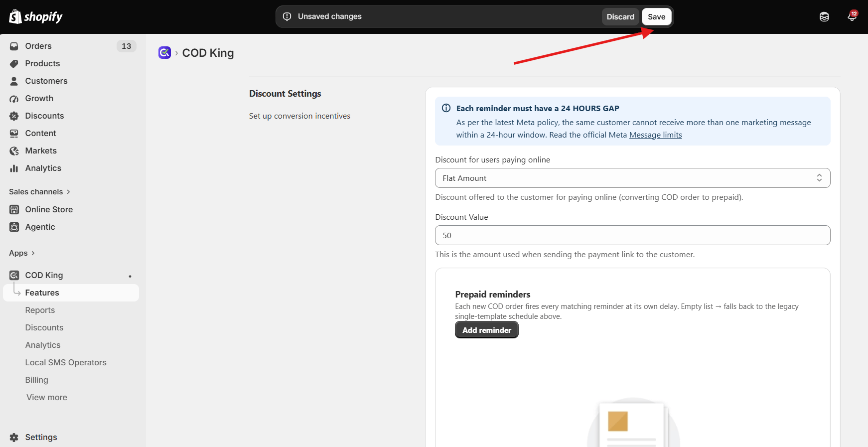Open the Features page under COD King
Screen dimensions: 868x447
[x=71, y=293]
